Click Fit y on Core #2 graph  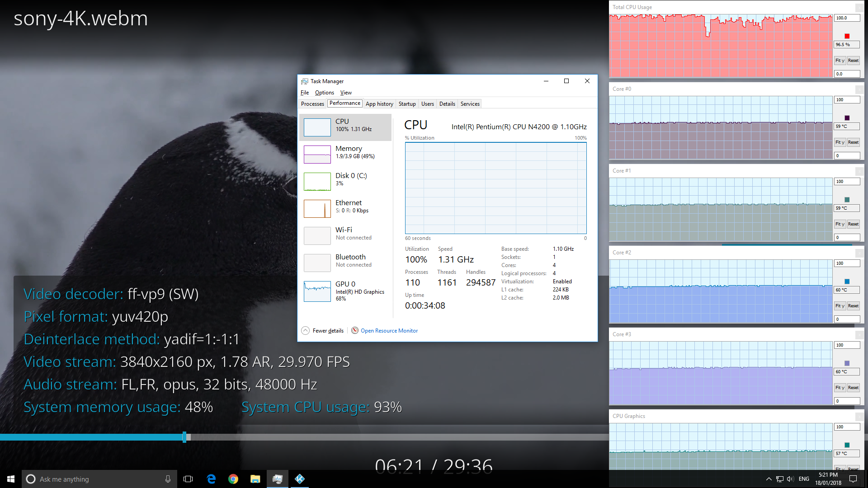(x=840, y=306)
